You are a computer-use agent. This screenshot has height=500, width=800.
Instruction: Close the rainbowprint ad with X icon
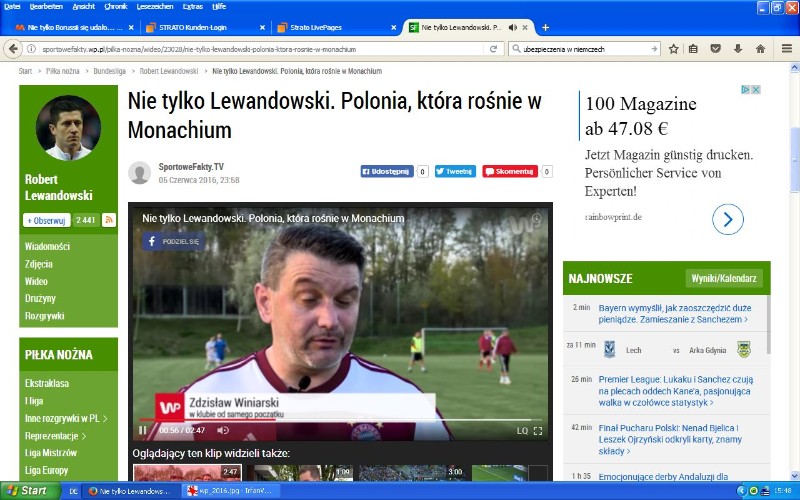tap(756, 89)
